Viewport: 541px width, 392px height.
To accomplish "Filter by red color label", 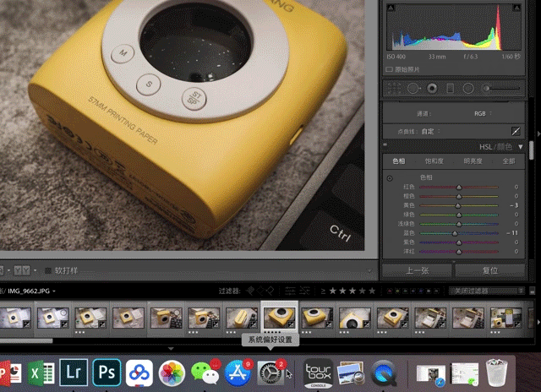I will [x=390, y=291].
